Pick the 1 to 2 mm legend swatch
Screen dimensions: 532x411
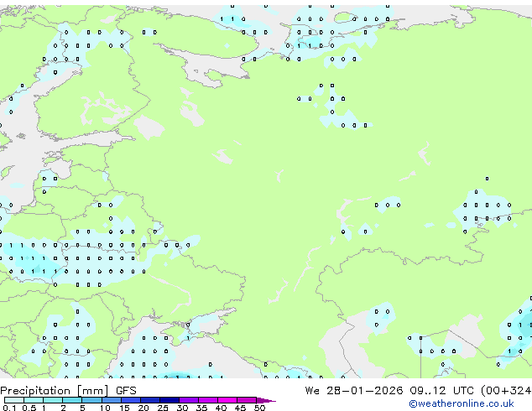(x=53, y=400)
